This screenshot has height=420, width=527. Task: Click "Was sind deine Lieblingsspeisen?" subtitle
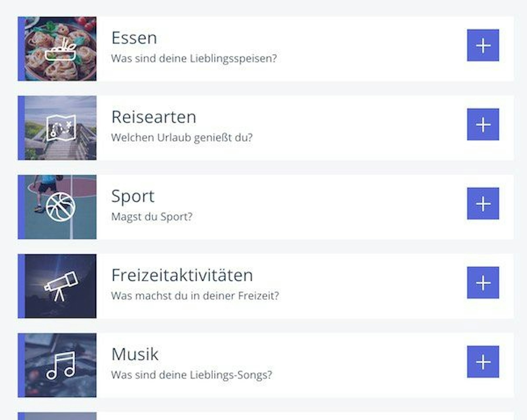point(194,59)
